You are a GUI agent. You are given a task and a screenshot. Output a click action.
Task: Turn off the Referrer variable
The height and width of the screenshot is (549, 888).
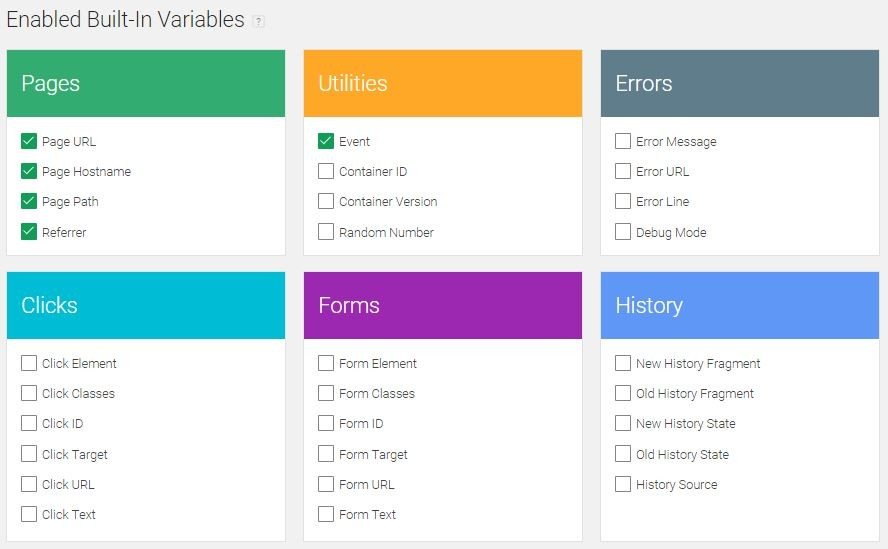click(x=29, y=232)
